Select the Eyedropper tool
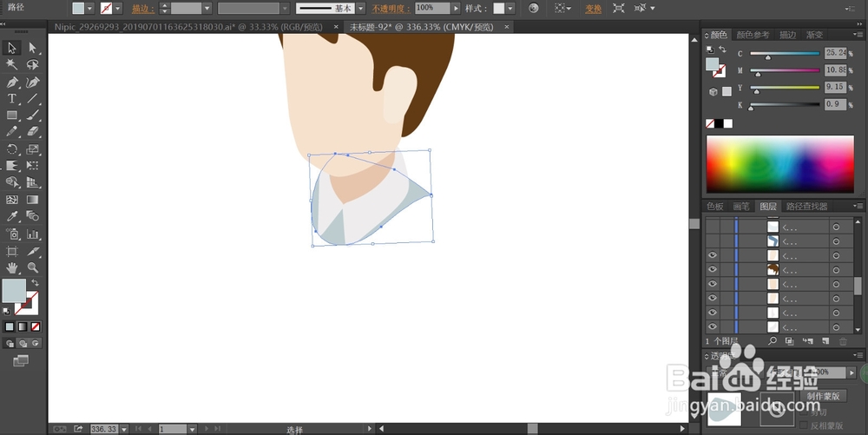Viewport: 868px width, 435px height. (11, 216)
